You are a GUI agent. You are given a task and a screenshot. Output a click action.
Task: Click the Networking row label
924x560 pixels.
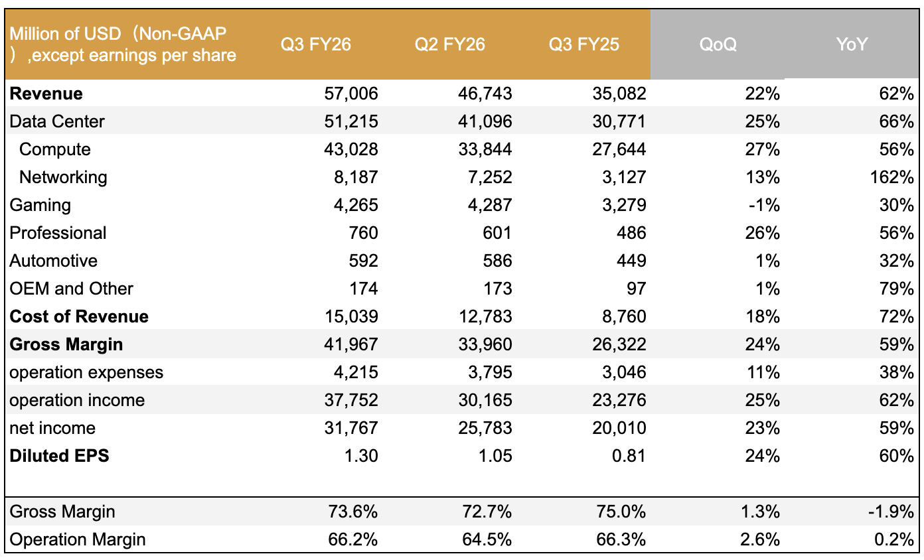[63, 177]
